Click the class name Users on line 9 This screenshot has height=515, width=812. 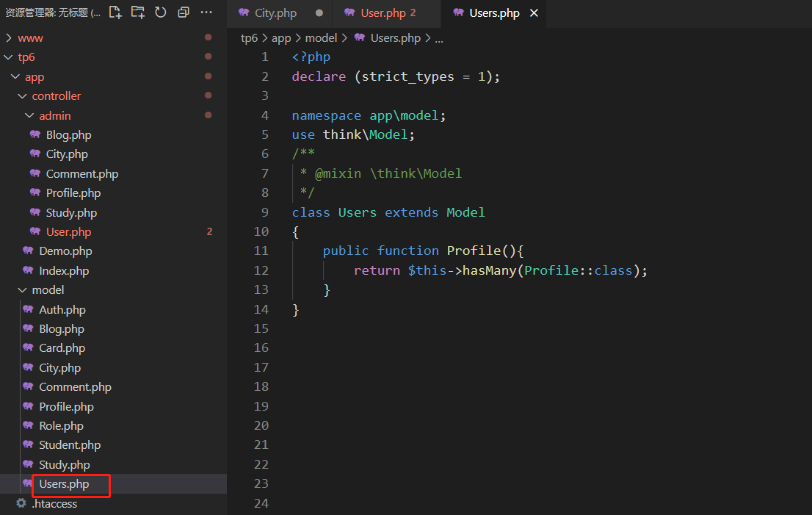pos(358,212)
